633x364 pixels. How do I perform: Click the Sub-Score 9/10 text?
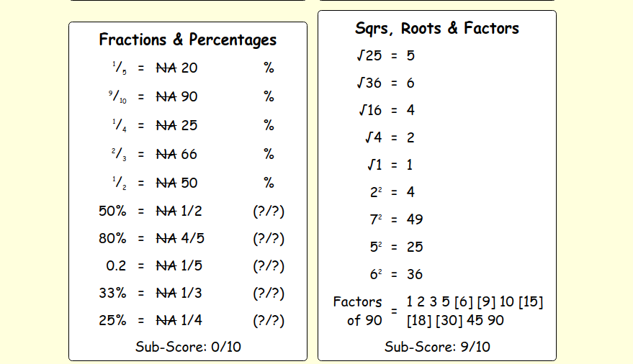(x=437, y=347)
